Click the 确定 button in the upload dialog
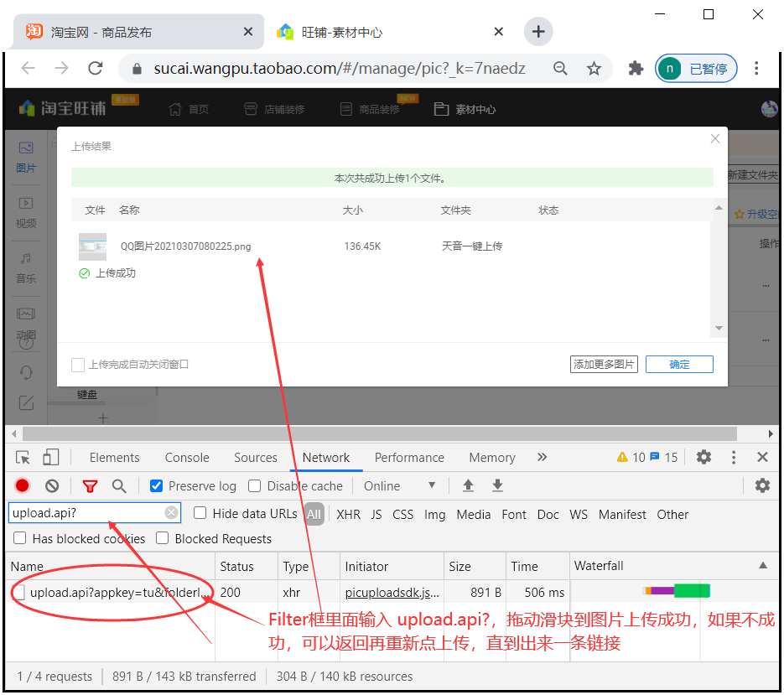This screenshot has height=695, width=784. (x=679, y=365)
